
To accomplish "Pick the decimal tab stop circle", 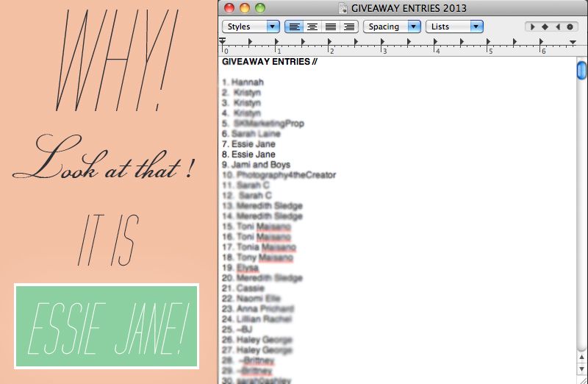I will (569, 26).
